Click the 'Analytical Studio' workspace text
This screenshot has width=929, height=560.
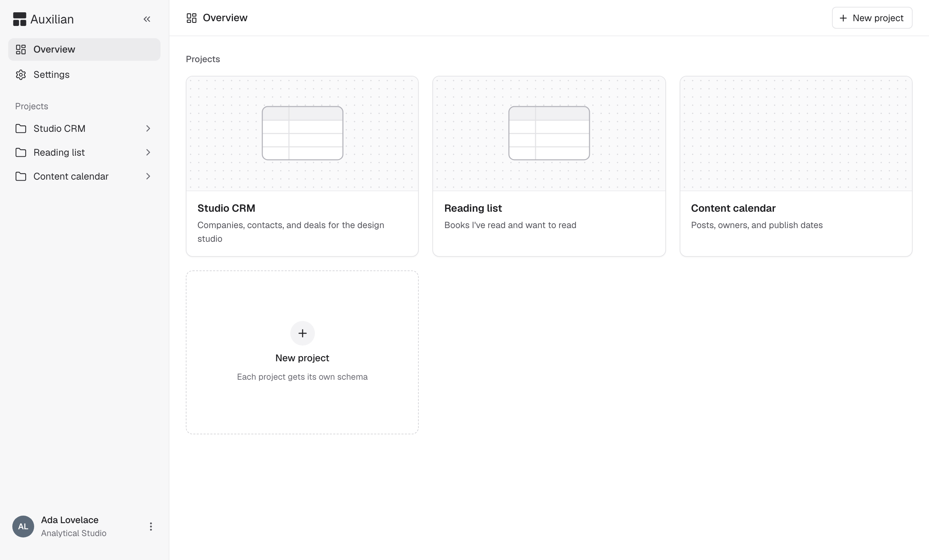pos(73,533)
